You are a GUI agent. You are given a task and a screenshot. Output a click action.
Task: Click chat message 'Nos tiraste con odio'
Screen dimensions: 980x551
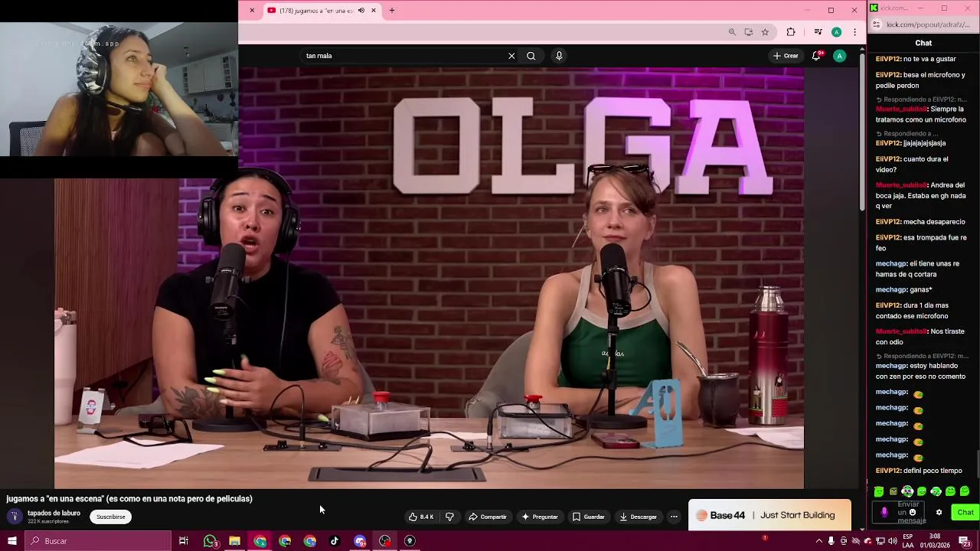921,337
